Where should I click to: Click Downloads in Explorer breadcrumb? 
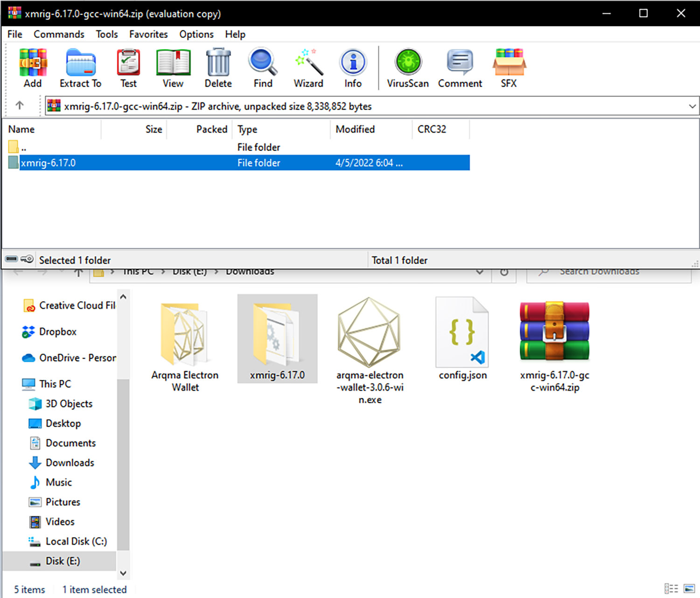point(250,272)
